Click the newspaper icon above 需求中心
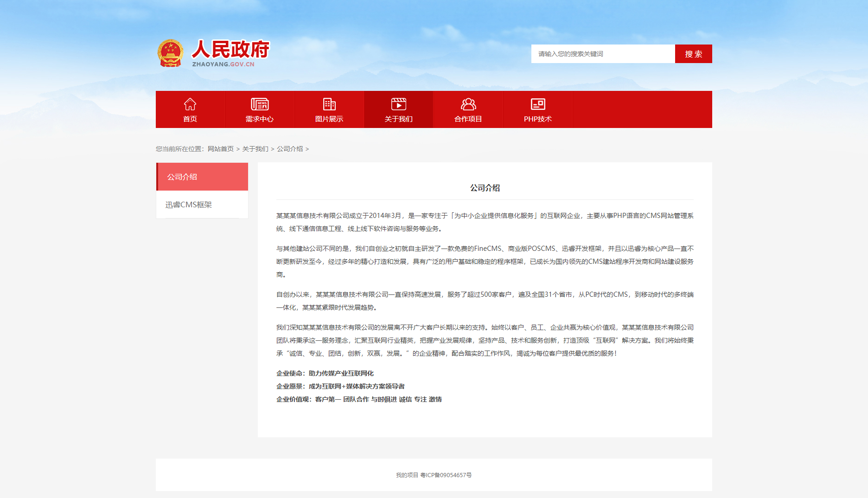This screenshot has width=868, height=498. 260,104
